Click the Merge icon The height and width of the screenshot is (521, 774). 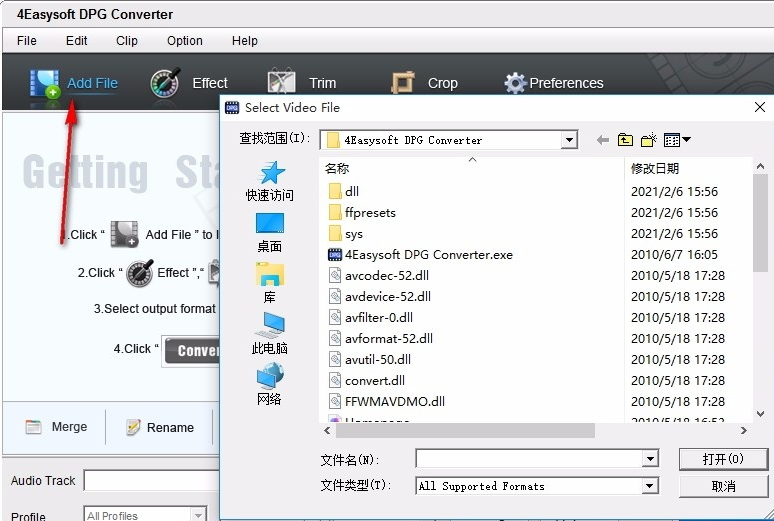coord(33,427)
